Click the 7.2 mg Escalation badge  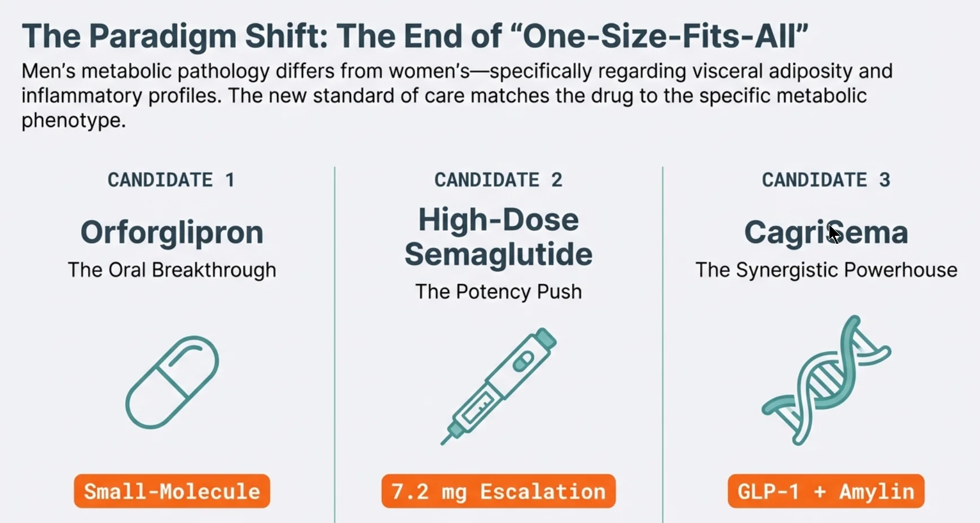(498, 491)
